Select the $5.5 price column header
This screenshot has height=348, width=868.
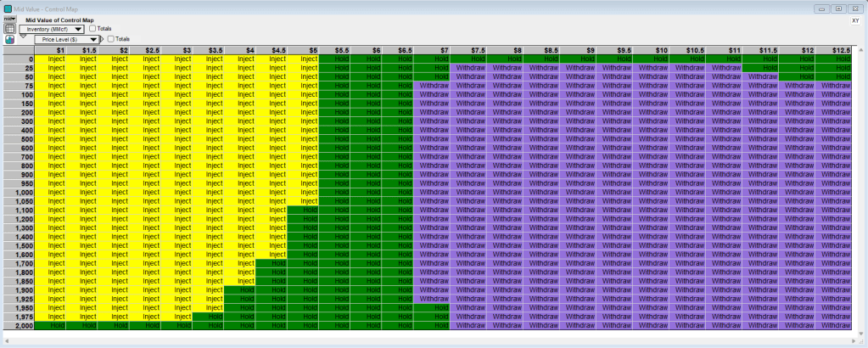point(342,51)
